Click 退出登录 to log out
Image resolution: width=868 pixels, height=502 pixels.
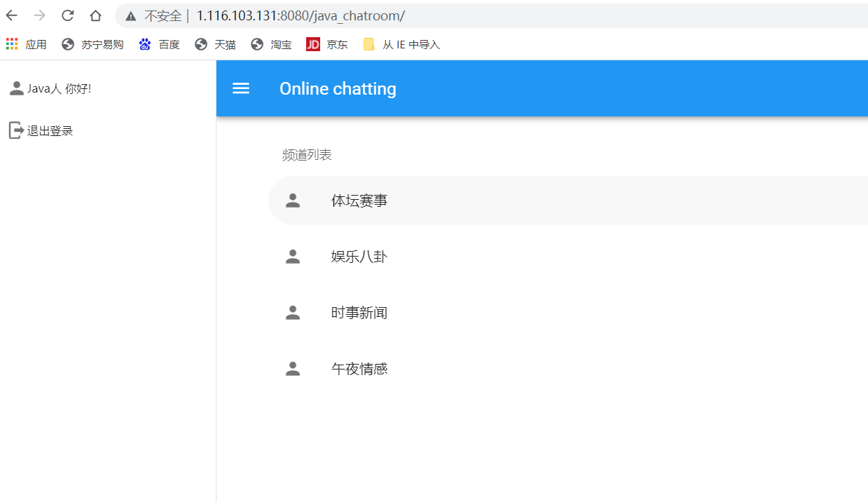pyautogui.click(x=49, y=130)
